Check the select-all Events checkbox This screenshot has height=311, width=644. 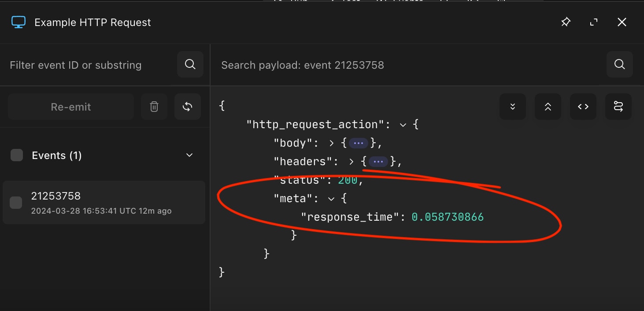tap(17, 155)
